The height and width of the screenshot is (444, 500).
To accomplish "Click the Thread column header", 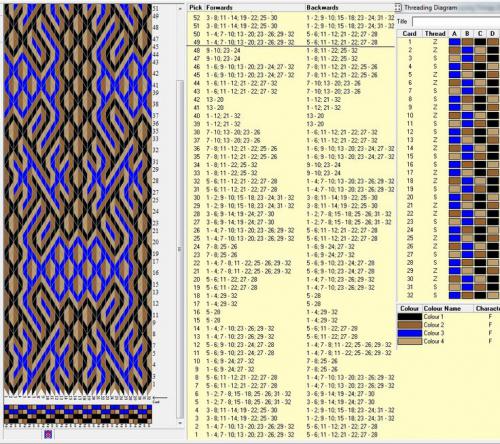I will pos(435,34).
